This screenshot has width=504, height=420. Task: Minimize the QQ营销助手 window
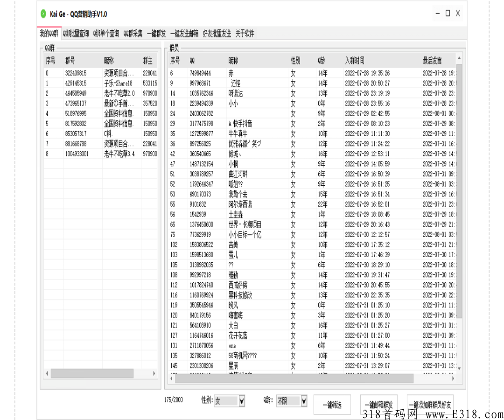[437, 14]
